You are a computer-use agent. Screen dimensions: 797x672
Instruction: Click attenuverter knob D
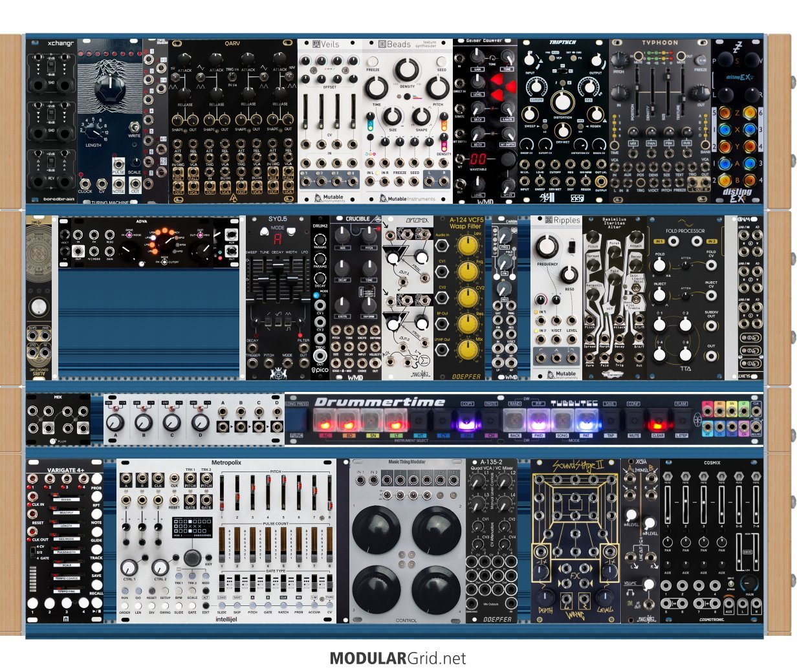[200, 423]
